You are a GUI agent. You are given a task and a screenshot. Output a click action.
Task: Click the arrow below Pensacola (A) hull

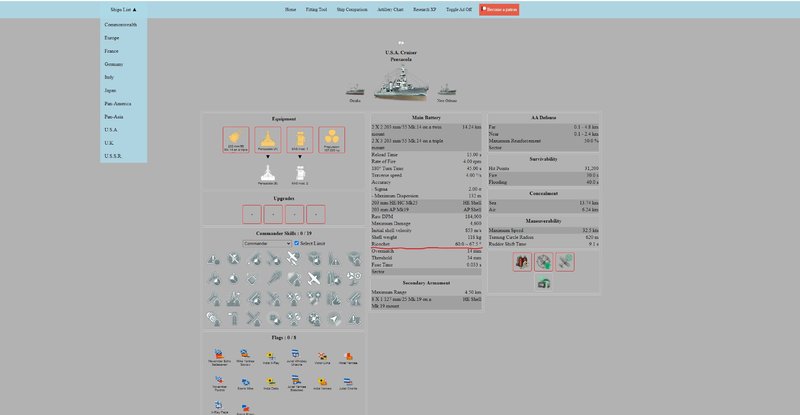268,157
